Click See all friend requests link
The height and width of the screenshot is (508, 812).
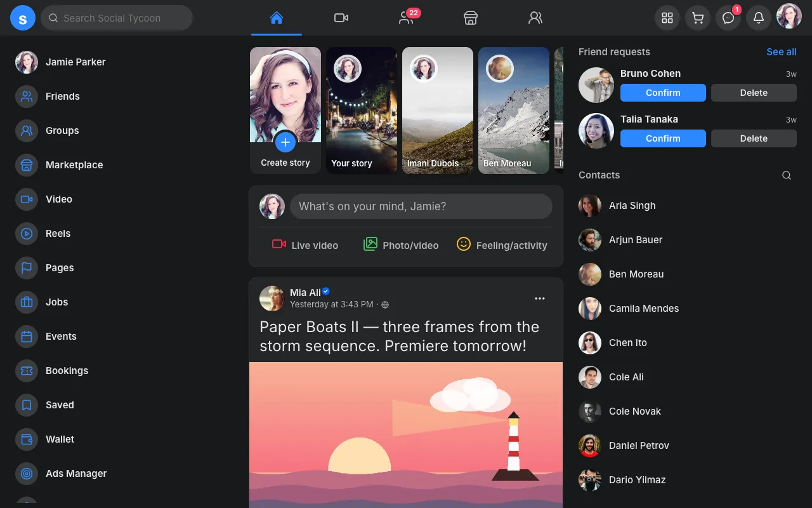pos(782,52)
